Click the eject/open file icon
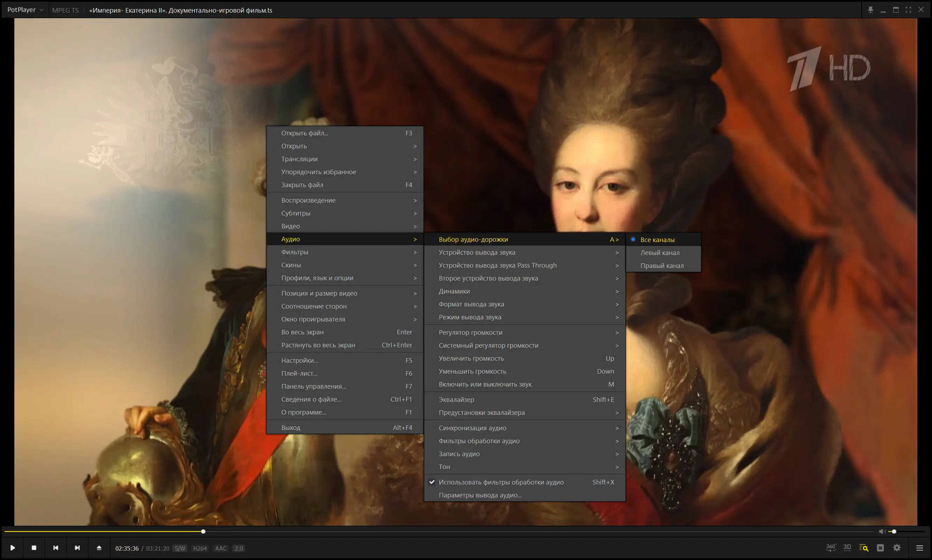The image size is (932, 560). click(99, 547)
